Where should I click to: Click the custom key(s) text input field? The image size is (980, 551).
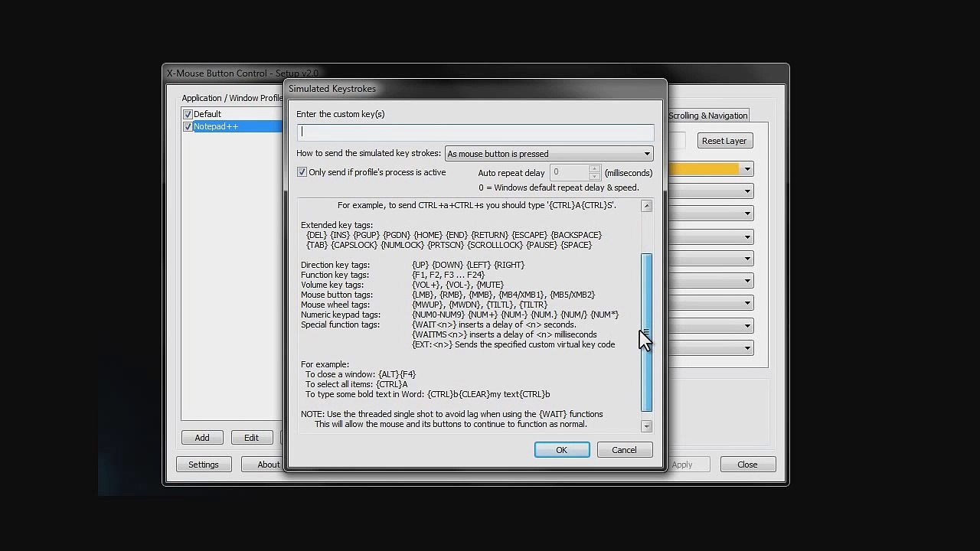click(x=475, y=132)
